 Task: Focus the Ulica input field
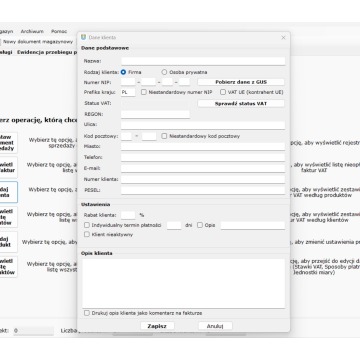click(203, 125)
